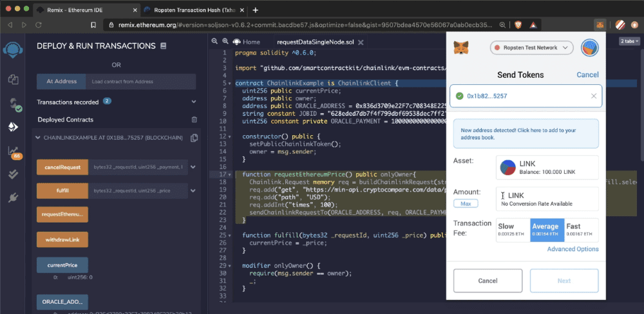Click the Next button in MetaMask
644x314 pixels.
[564, 281]
